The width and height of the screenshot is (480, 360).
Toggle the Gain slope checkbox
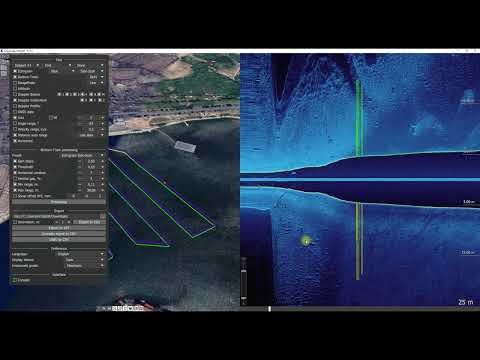(15, 161)
